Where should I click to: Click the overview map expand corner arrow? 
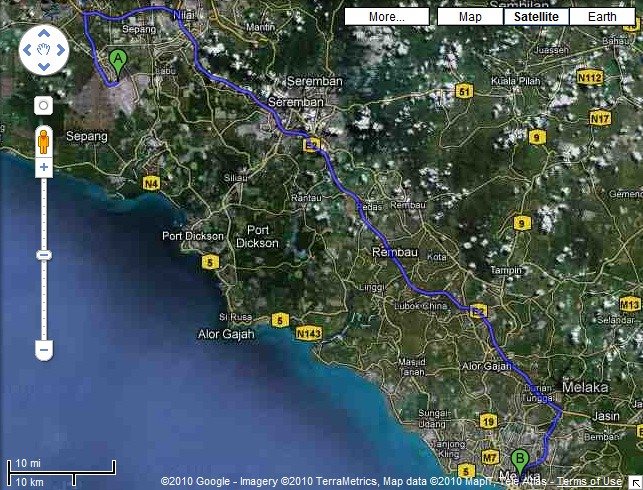(x=635, y=483)
